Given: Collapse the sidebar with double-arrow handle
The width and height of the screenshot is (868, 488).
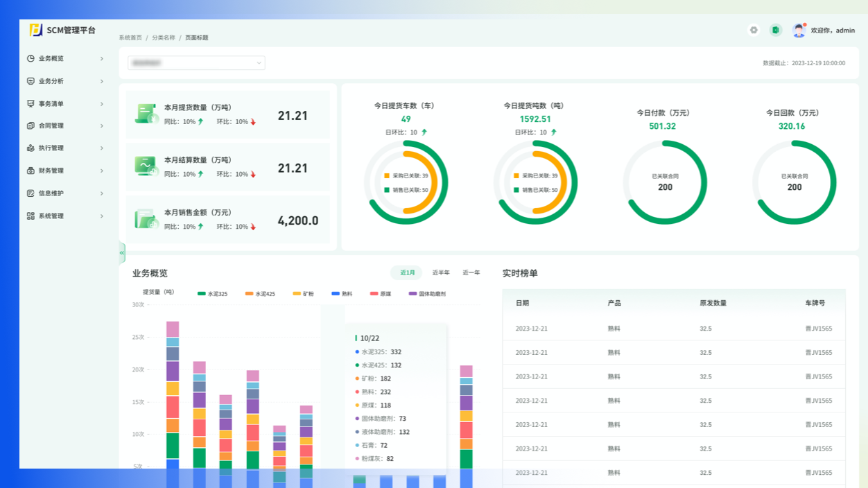Looking at the screenshot, I should click(x=122, y=253).
